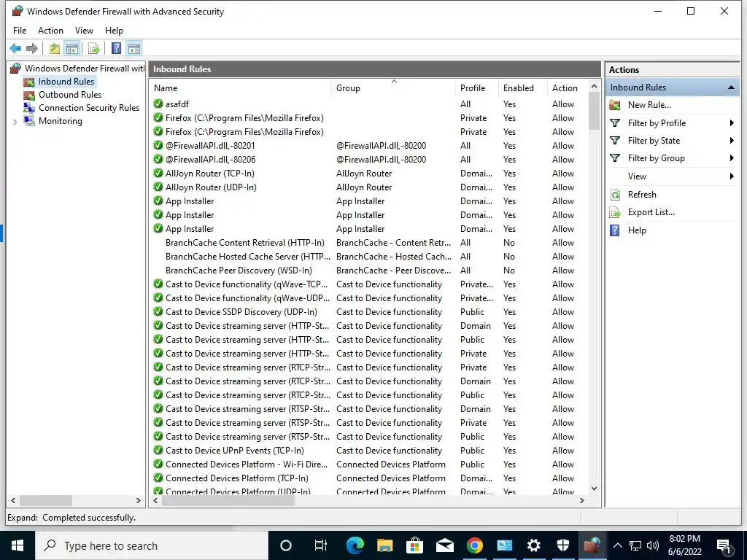
Task: Expand Filter by Profile submenu
Action: pos(732,123)
